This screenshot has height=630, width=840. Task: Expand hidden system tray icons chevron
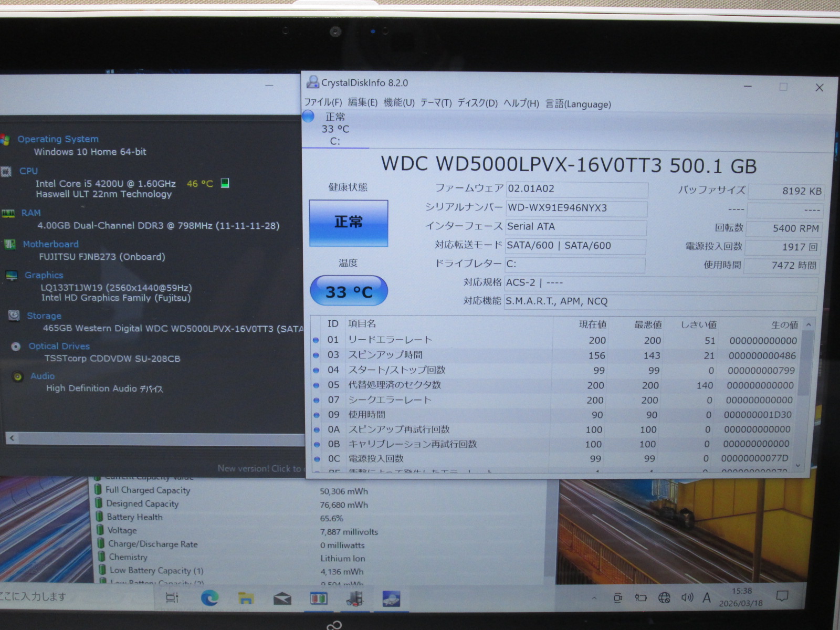point(594,597)
